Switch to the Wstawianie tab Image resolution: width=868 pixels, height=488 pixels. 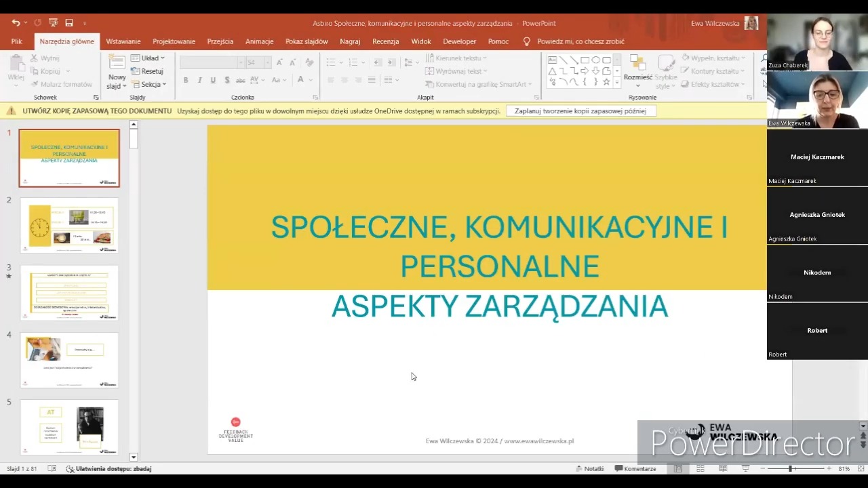point(123,41)
